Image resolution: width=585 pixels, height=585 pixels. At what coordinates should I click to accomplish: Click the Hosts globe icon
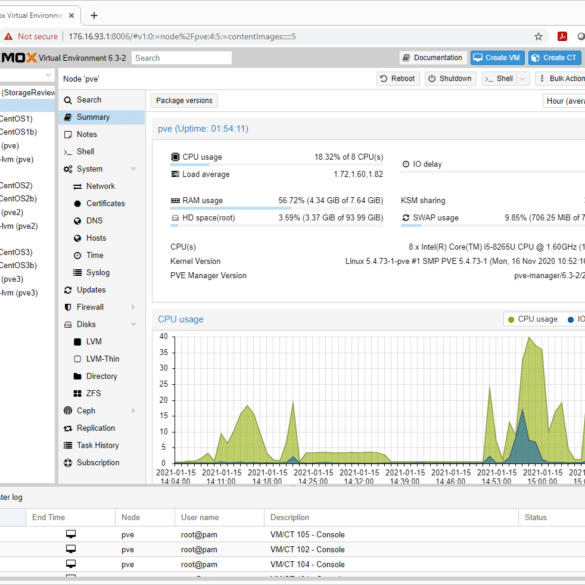(77, 238)
